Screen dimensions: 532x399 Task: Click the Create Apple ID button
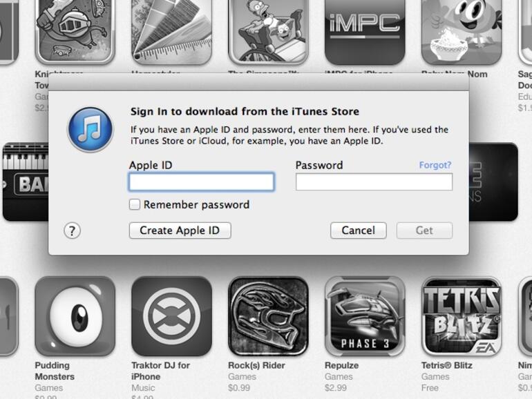180,231
